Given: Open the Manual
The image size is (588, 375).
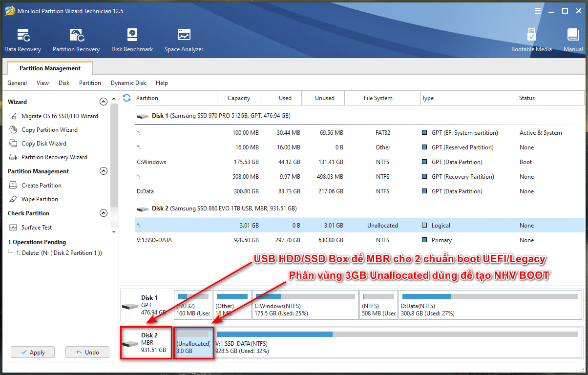Looking at the screenshot, I should tap(573, 40).
